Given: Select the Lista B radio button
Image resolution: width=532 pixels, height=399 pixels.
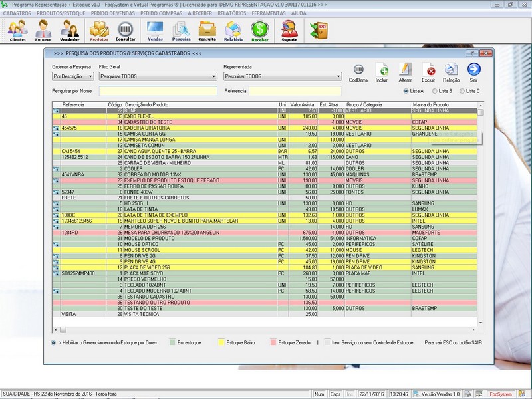Looking at the screenshot, I should 435,91.
